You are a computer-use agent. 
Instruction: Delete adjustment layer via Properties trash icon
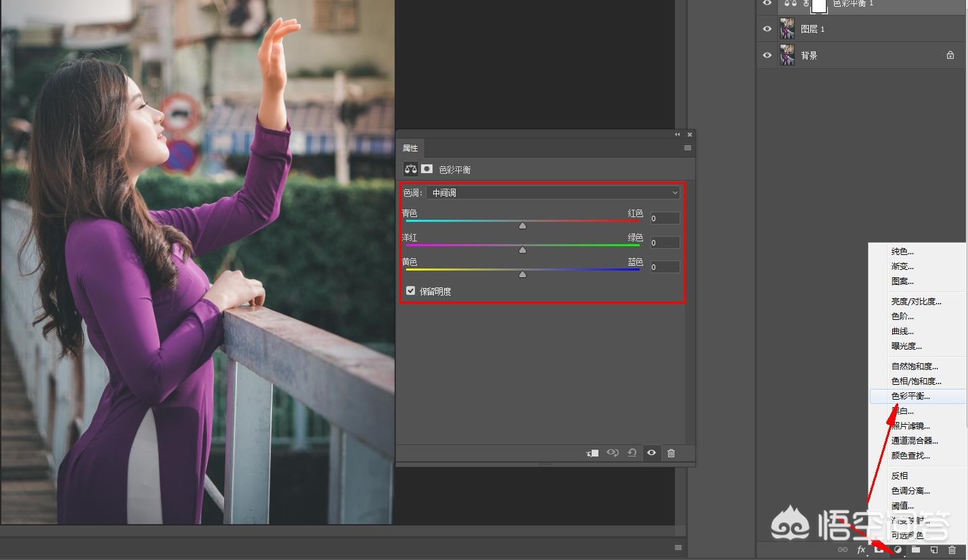click(671, 453)
